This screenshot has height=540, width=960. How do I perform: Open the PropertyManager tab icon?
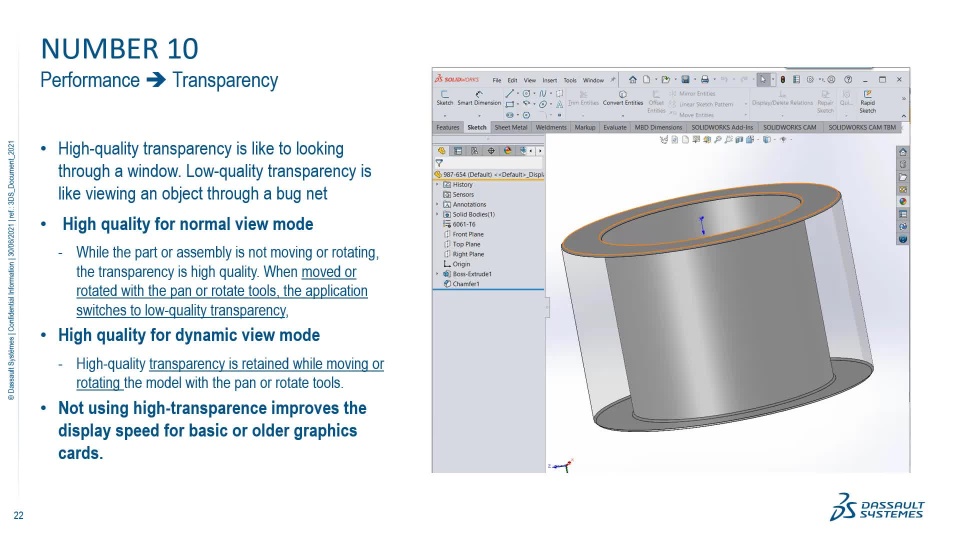[457, 151]
